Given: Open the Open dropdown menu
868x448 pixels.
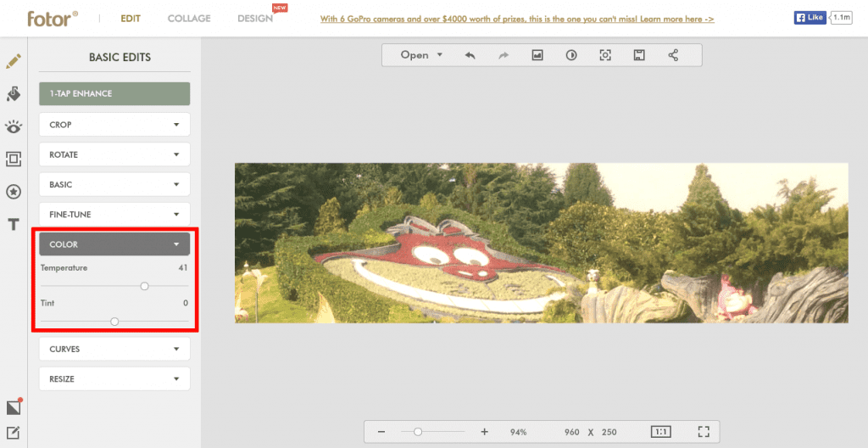Looking at the screenshot, I should click(x=422, y=55).
